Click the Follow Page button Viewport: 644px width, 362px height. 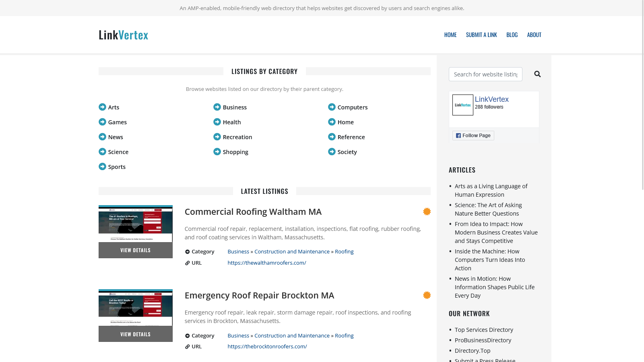pos(473,136)
